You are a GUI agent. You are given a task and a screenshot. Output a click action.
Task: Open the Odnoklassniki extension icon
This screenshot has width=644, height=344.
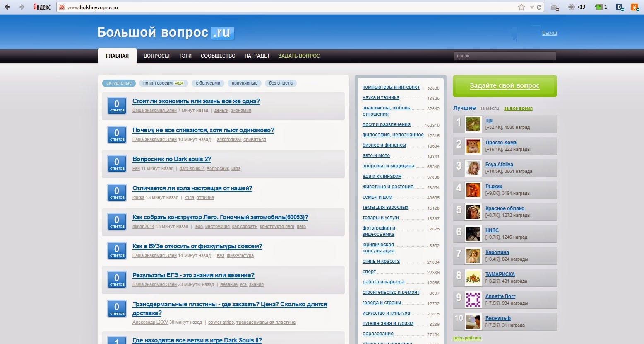coord(634,7)
